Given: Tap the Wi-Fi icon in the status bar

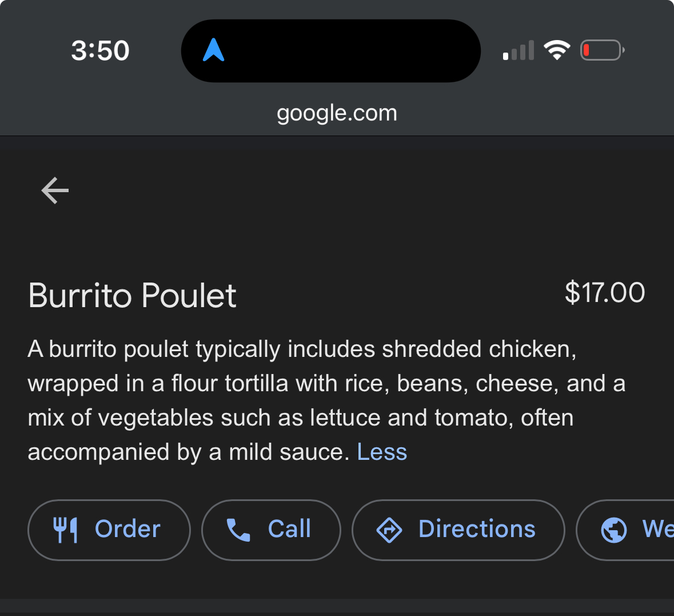Looking at the screenshot, I should pos(557,50).
